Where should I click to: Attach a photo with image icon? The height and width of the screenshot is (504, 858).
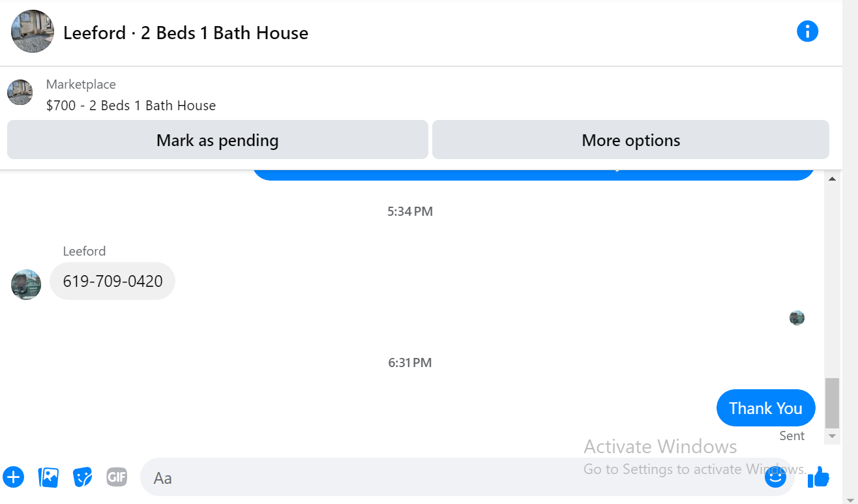(x=48, y=477)
